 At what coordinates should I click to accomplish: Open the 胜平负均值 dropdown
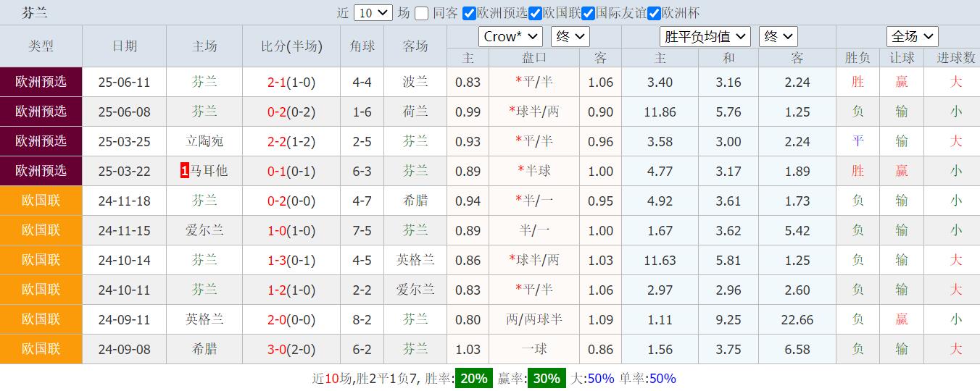click(x=705, y=37)
